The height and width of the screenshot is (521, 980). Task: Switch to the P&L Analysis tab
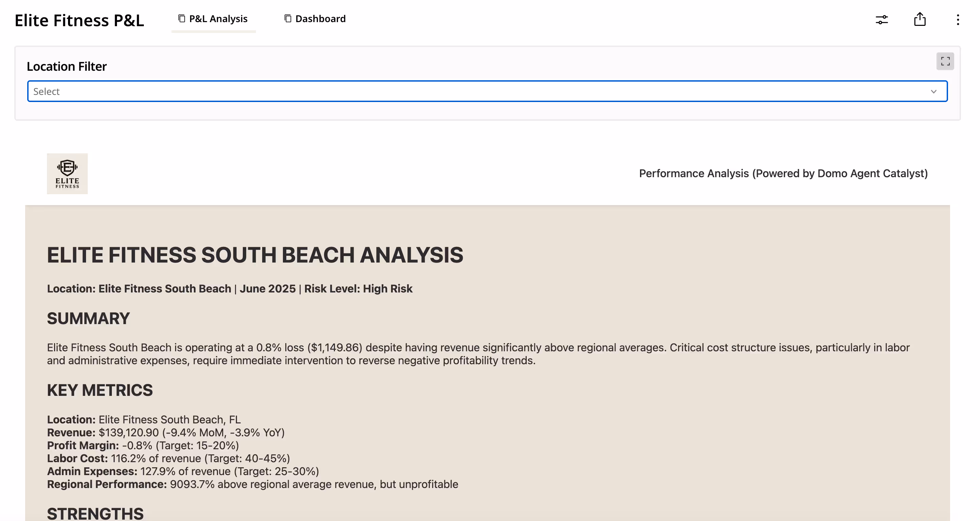pos(218,19)
